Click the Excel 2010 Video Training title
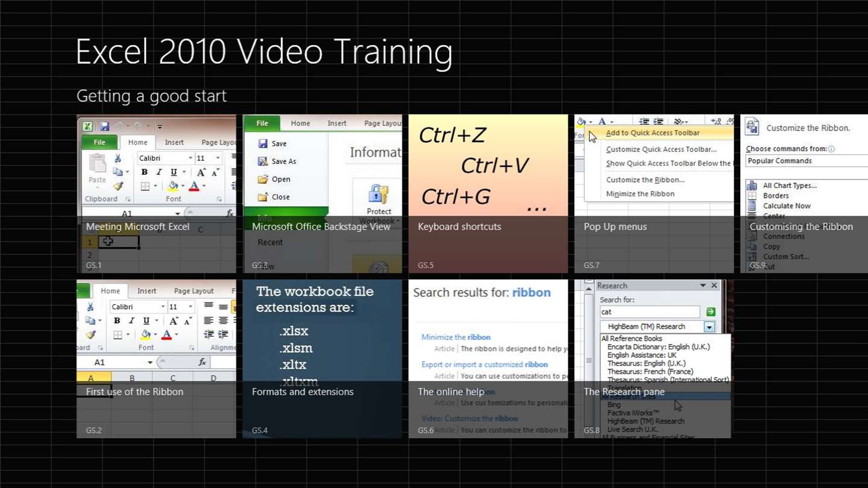 [264, 52]
